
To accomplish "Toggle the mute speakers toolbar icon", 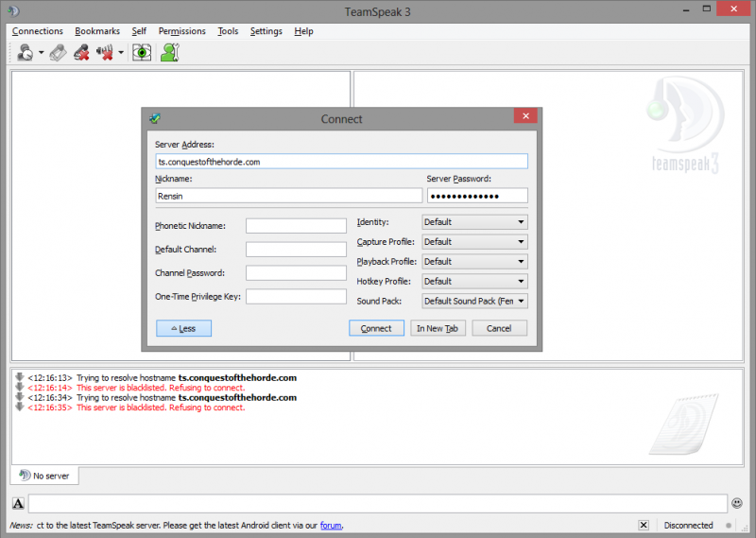I will coord(105,52).
